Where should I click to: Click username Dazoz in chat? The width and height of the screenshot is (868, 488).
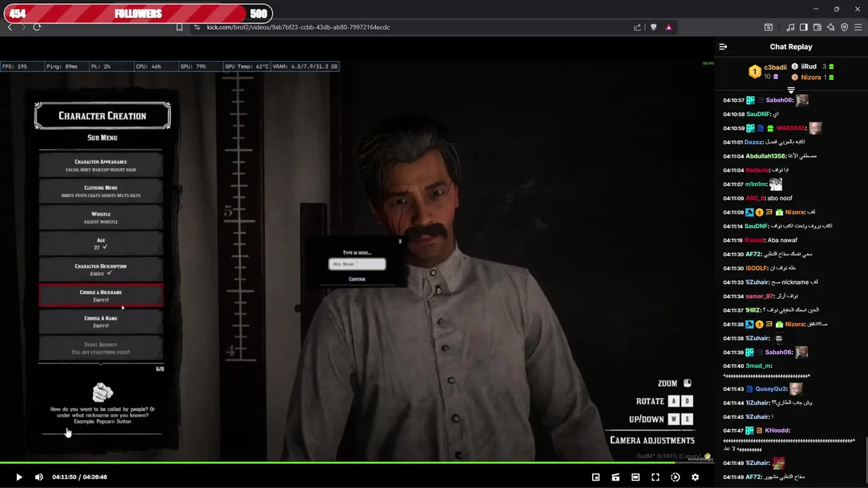753,142
